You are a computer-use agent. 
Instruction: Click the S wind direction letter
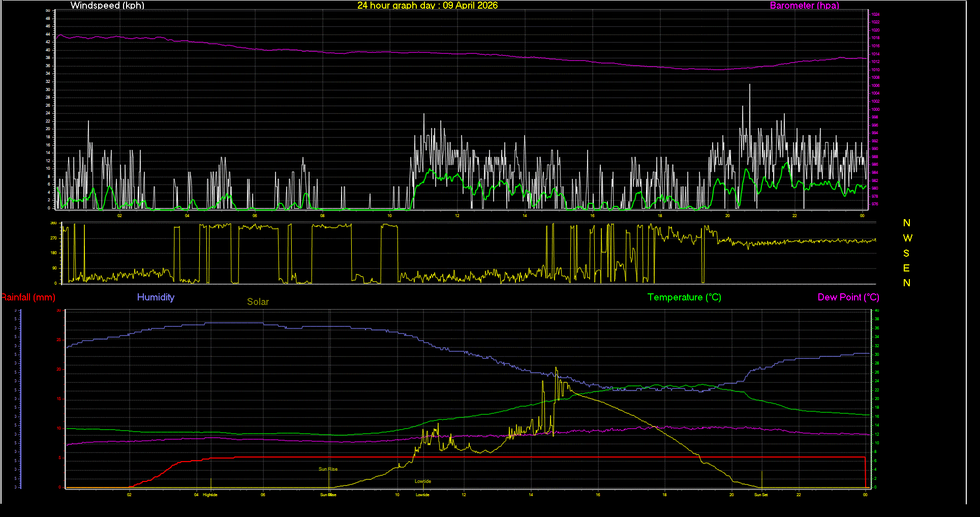(906, 253)
